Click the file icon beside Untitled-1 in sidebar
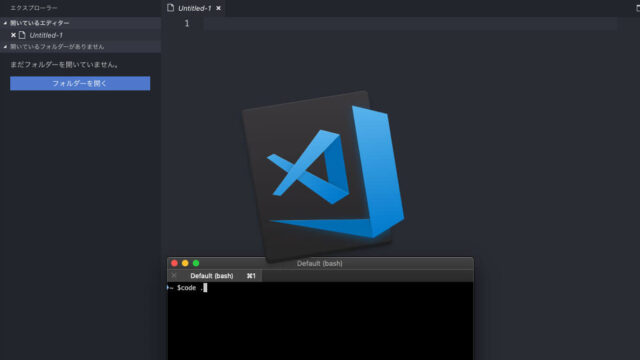 point(22,35)
